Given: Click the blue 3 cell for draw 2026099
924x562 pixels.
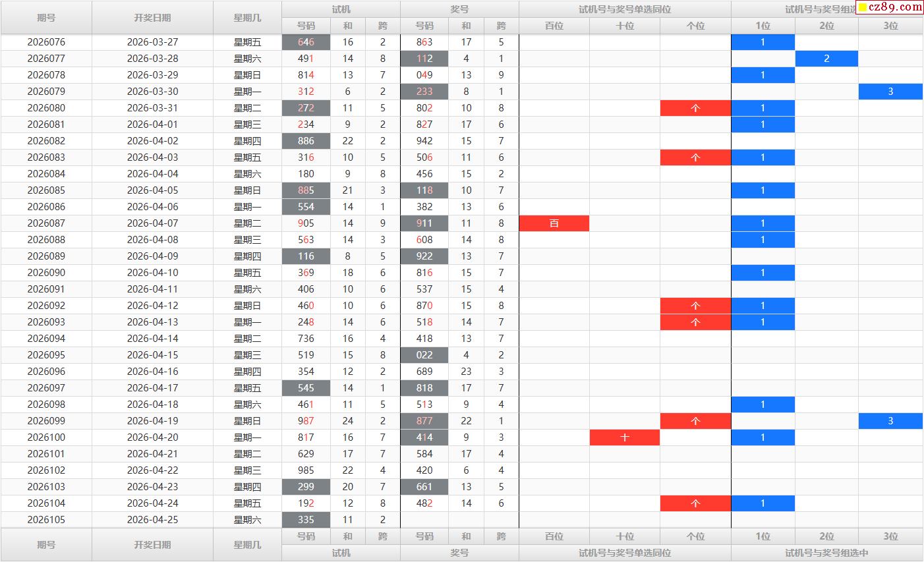Looking at the screenshot, I should coord(890,421).
